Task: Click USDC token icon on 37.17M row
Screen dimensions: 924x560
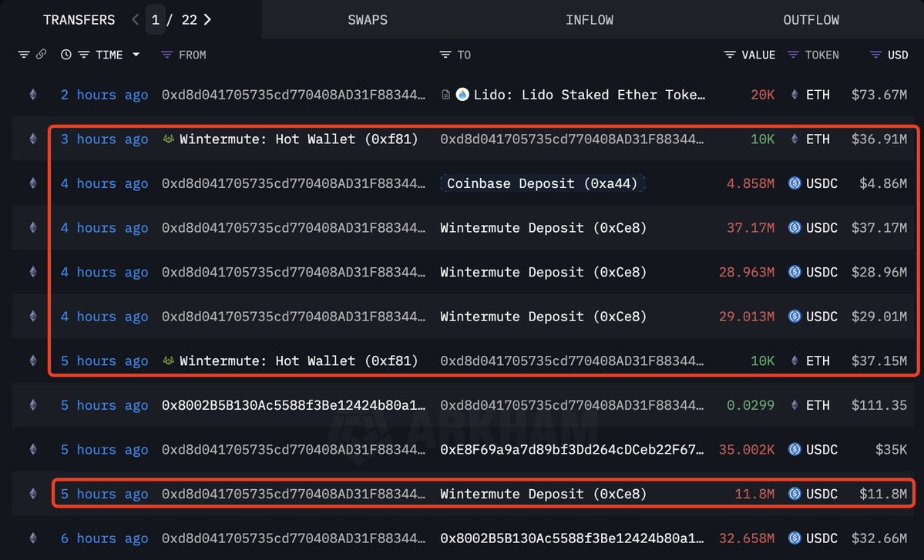Action: (x=795, y=227)
